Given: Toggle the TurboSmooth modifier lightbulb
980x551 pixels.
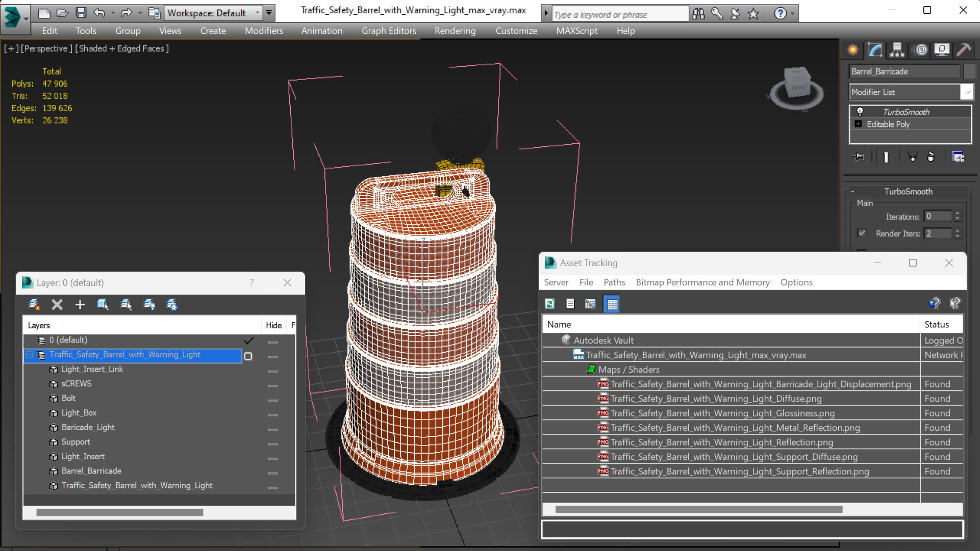Looking at the screenshot, I should 860,111.
